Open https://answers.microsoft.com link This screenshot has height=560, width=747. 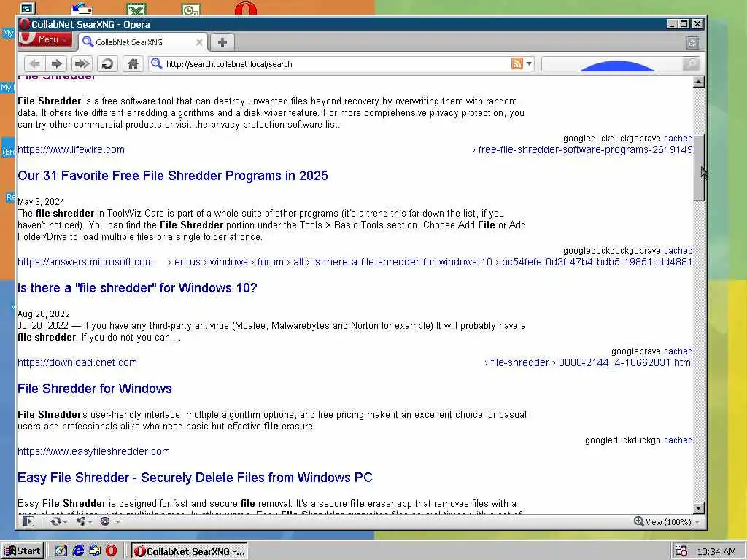tap(85, 262)
